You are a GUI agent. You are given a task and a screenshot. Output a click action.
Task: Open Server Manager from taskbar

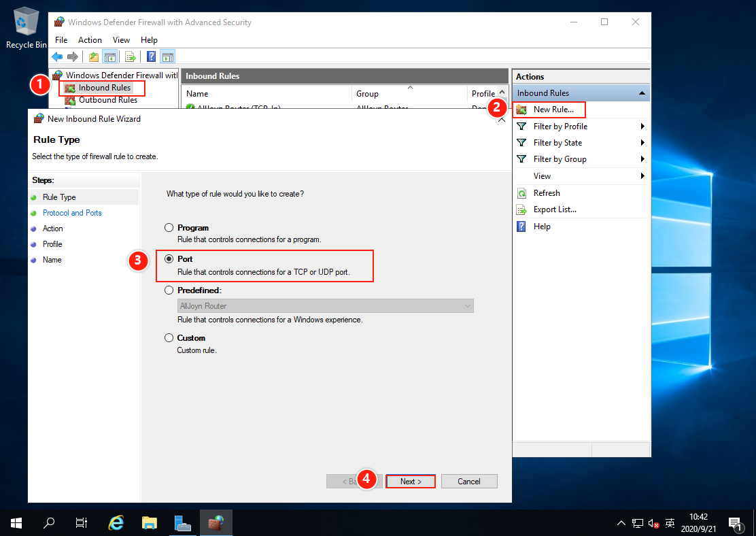tap(183, 523)
